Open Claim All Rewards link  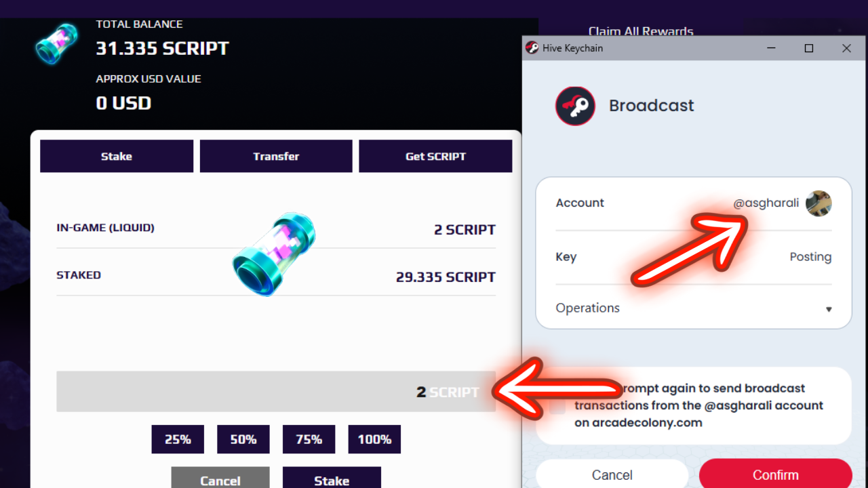641,31
